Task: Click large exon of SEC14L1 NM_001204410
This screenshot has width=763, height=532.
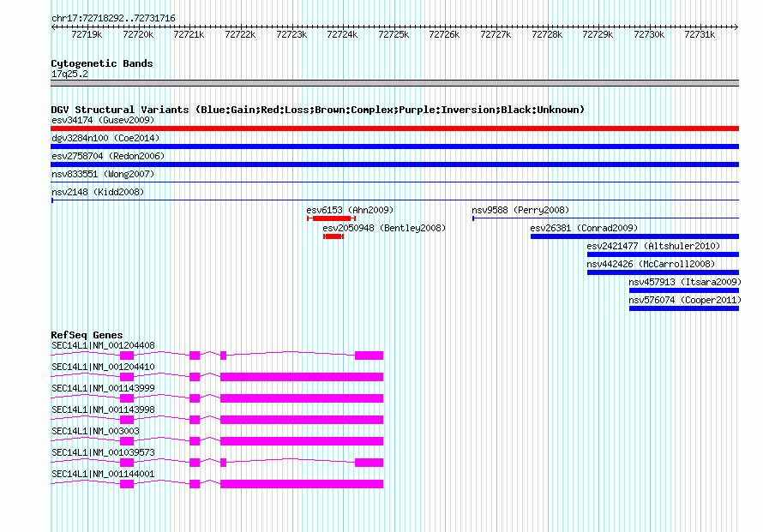Action: coord(302,377)
